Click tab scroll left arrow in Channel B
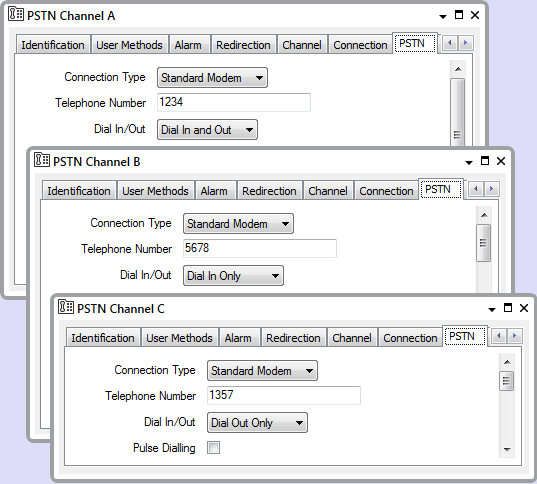The image size is (537, 484). 476,189
